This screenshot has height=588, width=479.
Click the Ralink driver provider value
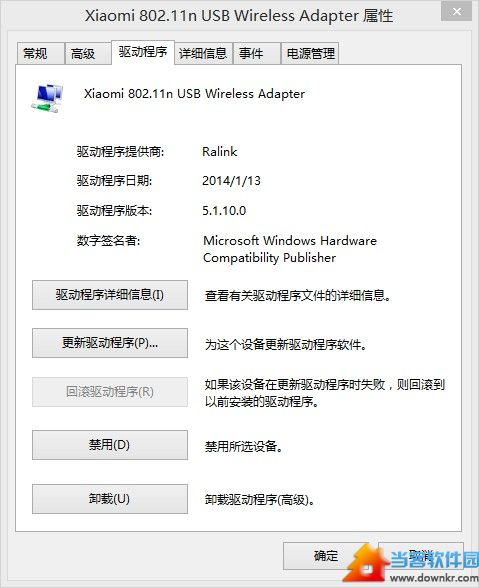coord(219,152)
